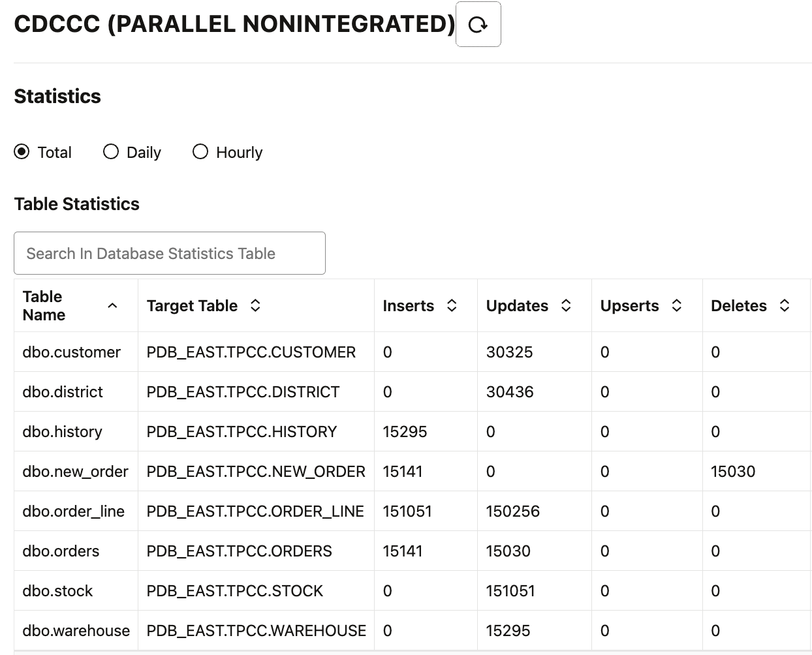Click the dbo.stock table name
Image resolution: width=812 pixels, height=655 pixels.
point(58,590)
